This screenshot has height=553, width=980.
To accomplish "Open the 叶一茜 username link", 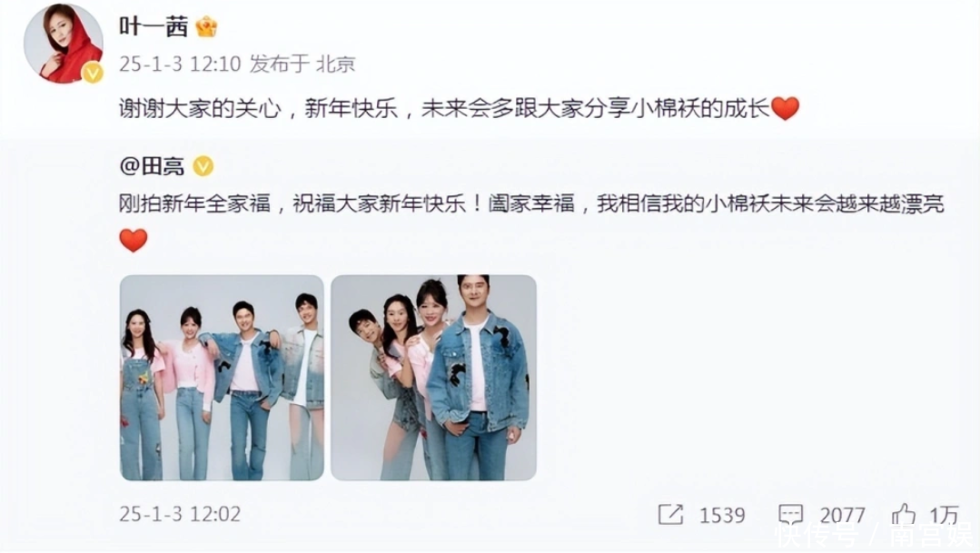I will (153, 27).
